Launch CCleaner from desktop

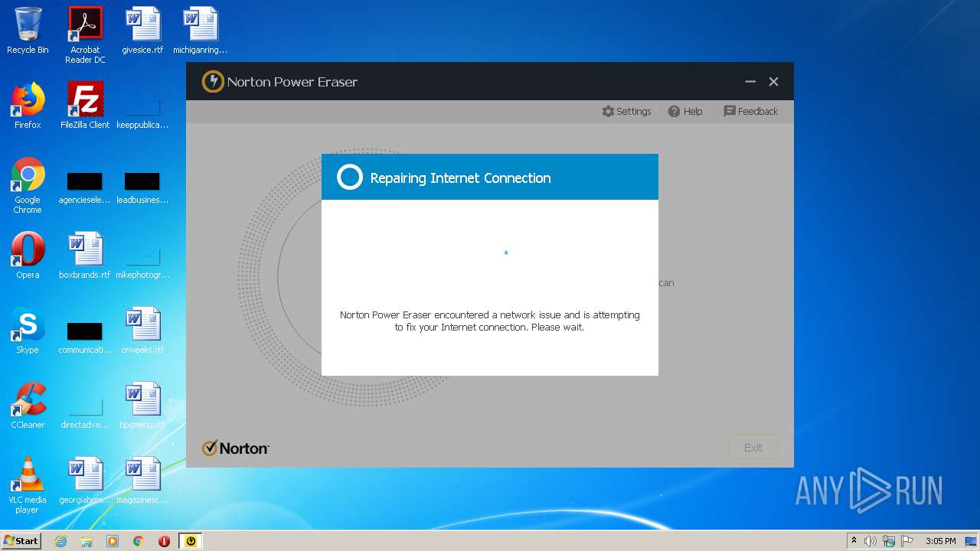(28, 406)
